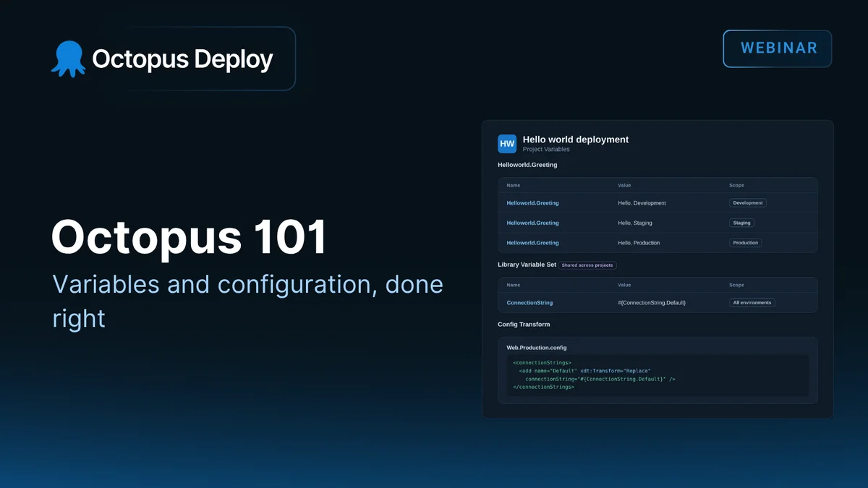This screenshot has height=488, width=868.
Task: Click the "#{ConnectionString.Default}" value cell
Action: (x=652, y=303)
